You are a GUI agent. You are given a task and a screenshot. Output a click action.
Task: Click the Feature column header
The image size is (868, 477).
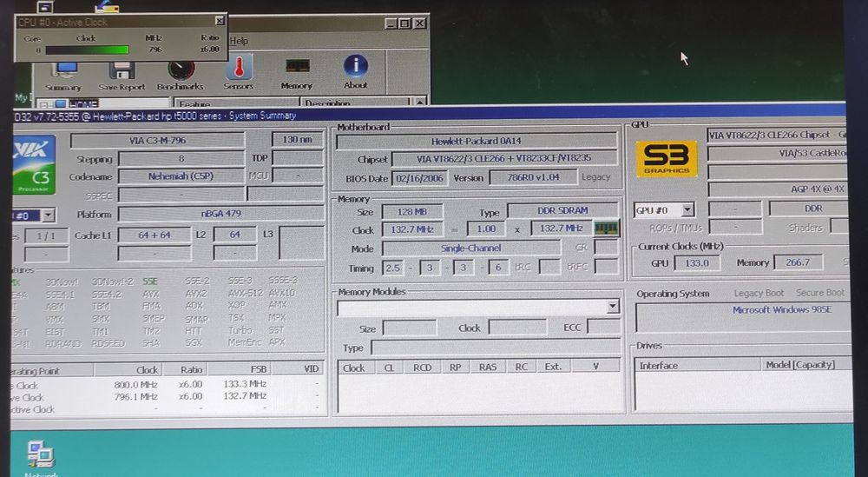coord(236,103)
